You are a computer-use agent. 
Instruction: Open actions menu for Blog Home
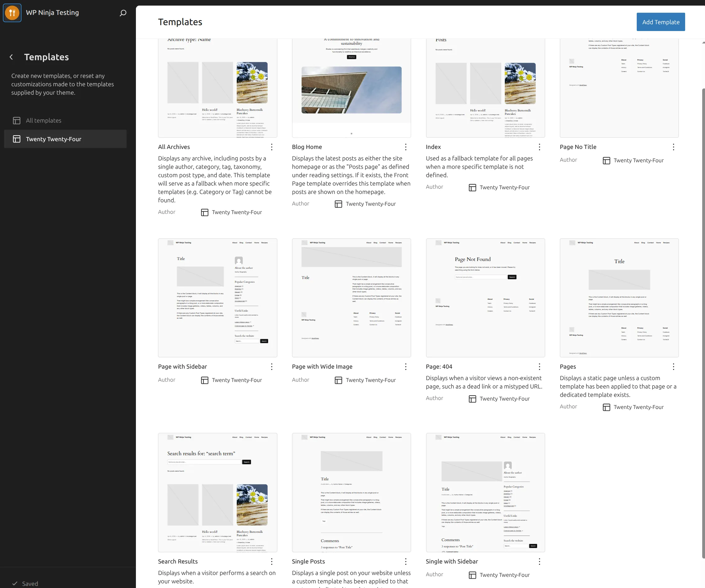406,147
